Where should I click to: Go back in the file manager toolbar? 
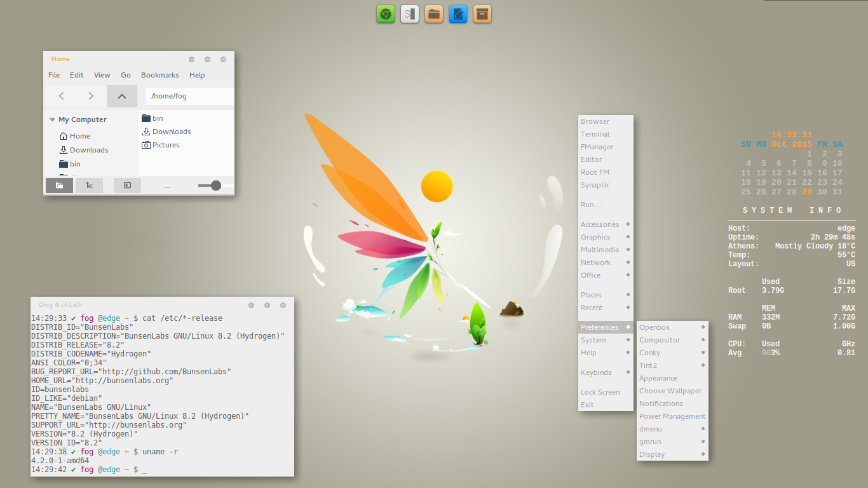[61, 96]
